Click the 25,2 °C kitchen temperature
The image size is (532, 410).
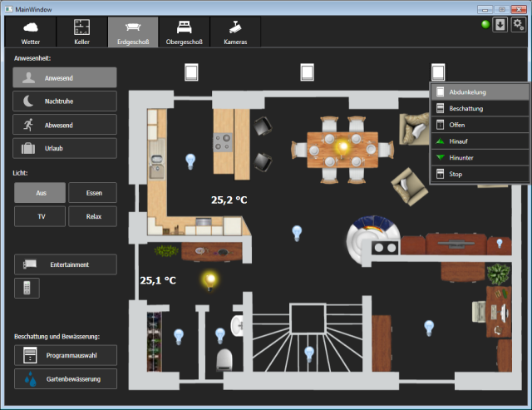[x=229, y=200]
